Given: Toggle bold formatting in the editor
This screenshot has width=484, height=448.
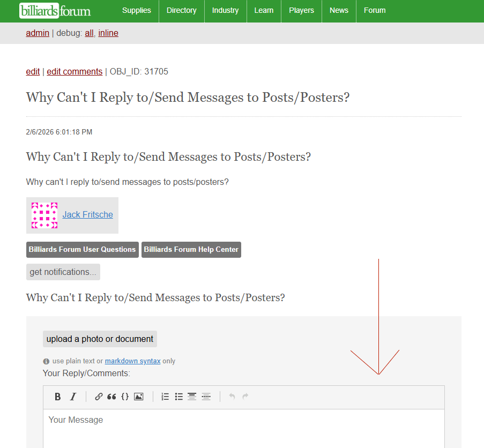Looking at the screenshot, I should tap(57, 396).
